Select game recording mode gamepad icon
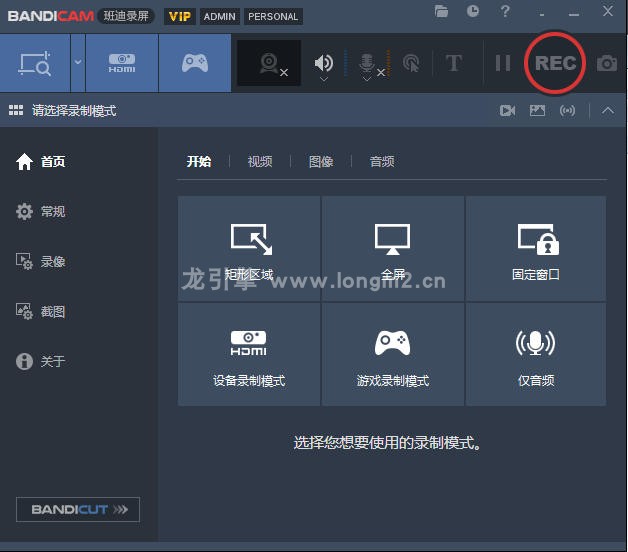The width and height of the screenshot is (628, 552). click(x=195, y=63)
